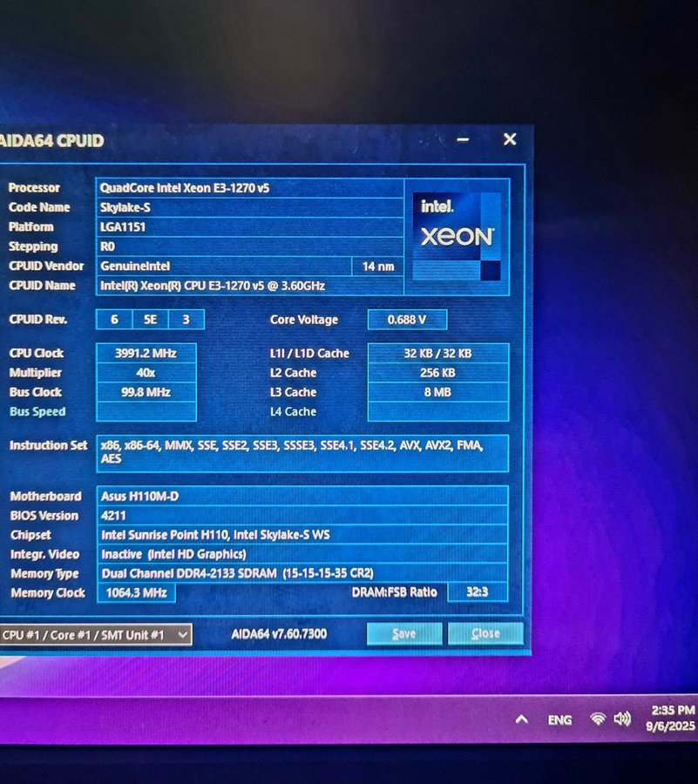Click the Motherboard value Asus H110M-D
698x784 pixels.
coord(302,496)
